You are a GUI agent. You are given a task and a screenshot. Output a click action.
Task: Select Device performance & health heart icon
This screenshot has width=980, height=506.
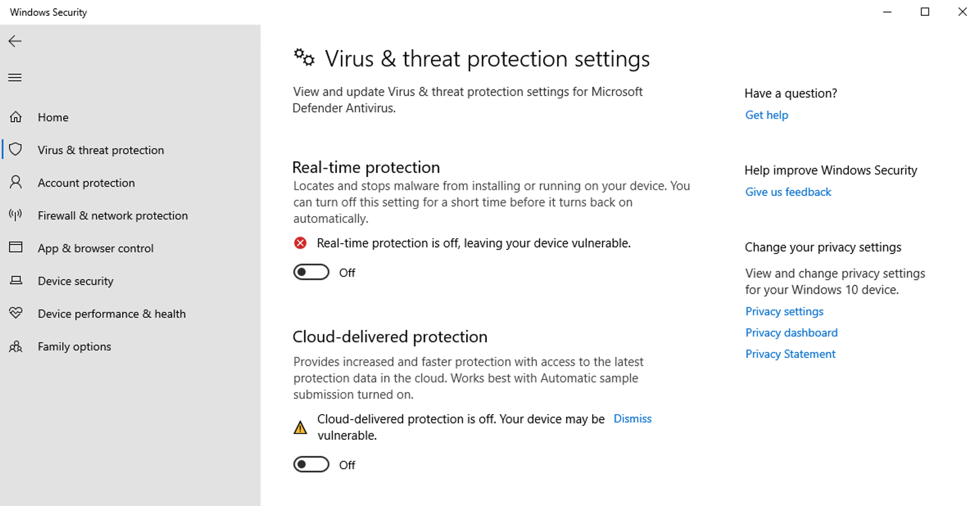(16, 313)
